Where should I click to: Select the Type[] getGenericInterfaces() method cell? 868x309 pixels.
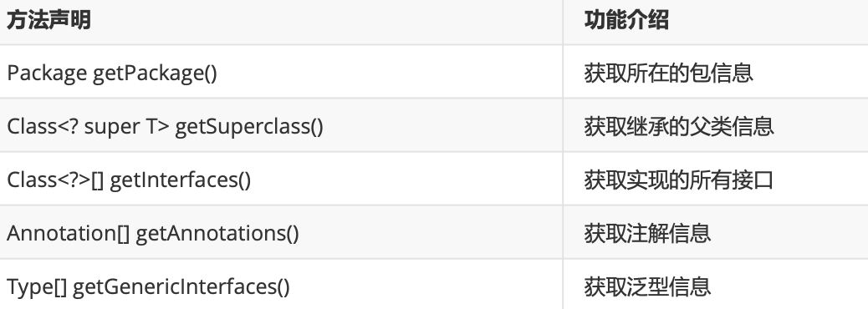(281, 285)
